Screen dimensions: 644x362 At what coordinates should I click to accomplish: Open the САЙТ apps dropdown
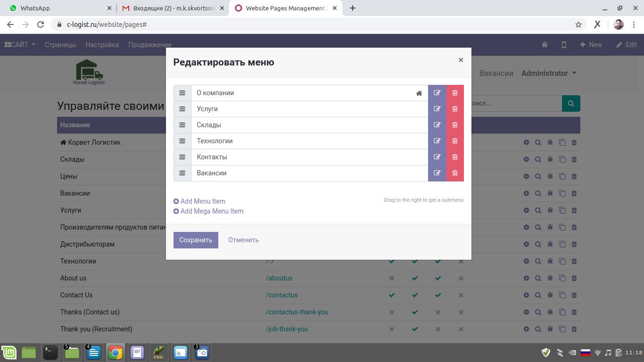pos(20,45)
